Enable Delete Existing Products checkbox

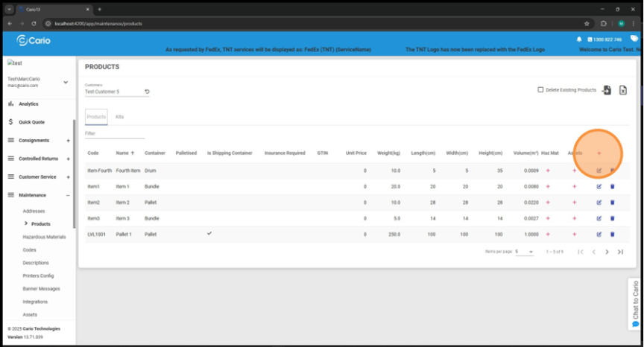click(540, 90)
